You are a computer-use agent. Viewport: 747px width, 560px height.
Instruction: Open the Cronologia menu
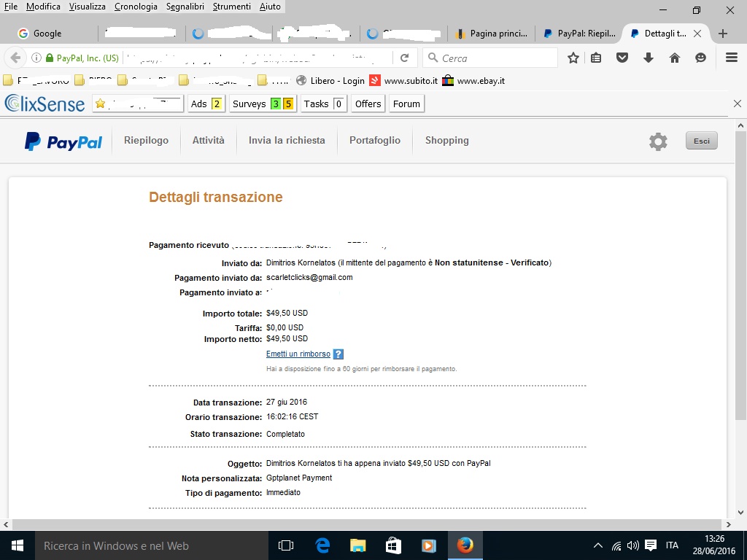point(136,7)
